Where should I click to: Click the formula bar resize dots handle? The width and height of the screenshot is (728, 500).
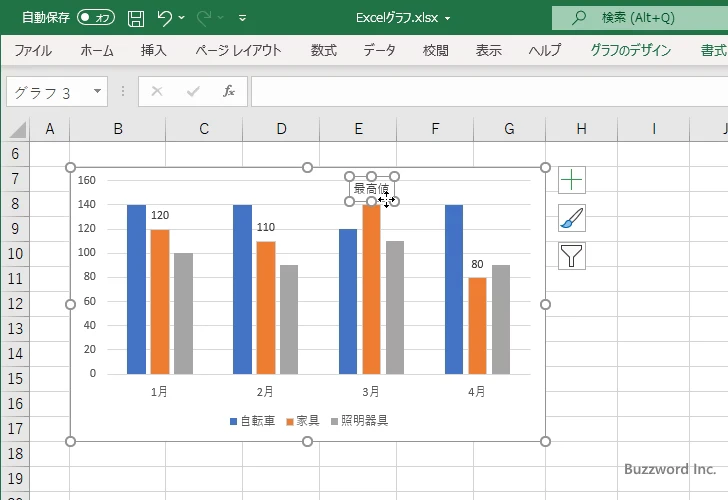[x=123, y=91]
